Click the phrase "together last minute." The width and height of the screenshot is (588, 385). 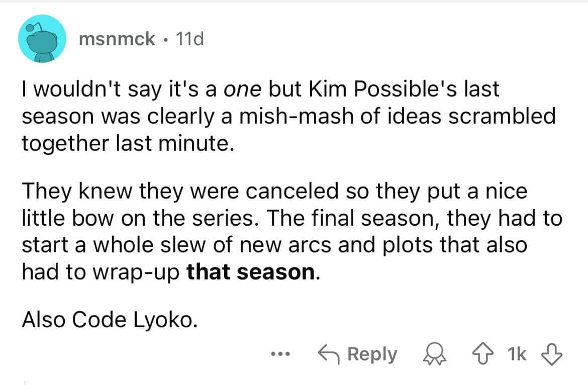coord(128,144)
